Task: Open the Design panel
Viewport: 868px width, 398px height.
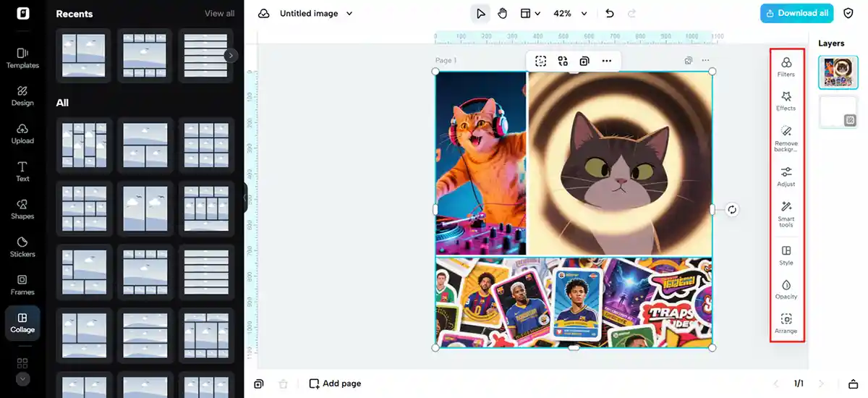Action: coord(22,96)
